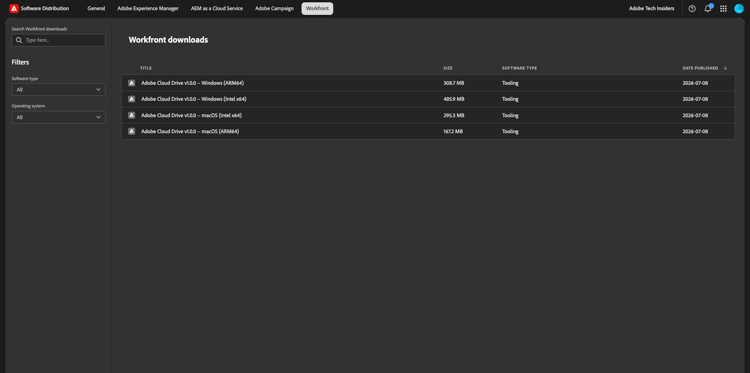
Task: Sort by the DATE PUBLISHED column header
Action: point(700,68)
